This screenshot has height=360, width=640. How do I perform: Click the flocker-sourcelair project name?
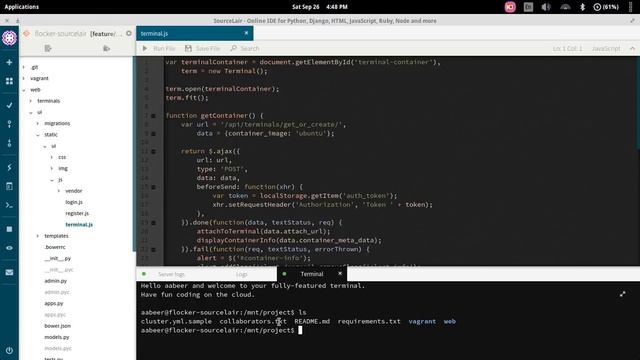60,33
